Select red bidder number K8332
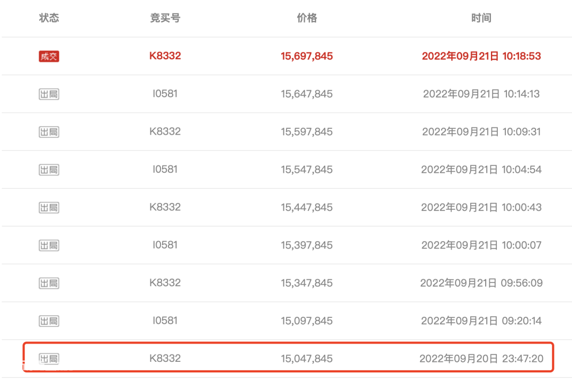The image size is (572, 392). 165,56
